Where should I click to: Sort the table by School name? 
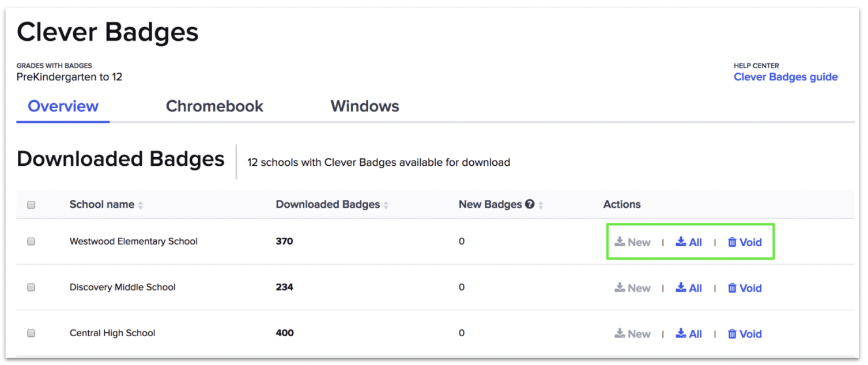tap(141, 204)
